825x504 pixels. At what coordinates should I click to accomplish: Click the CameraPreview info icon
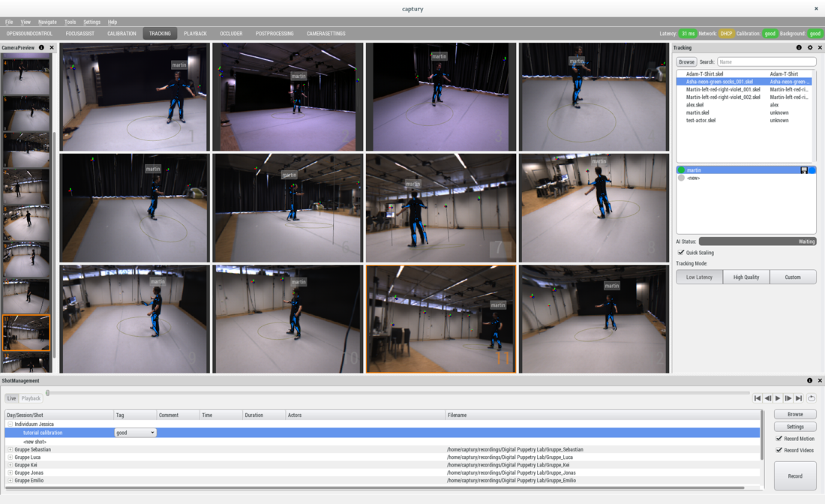41,47
